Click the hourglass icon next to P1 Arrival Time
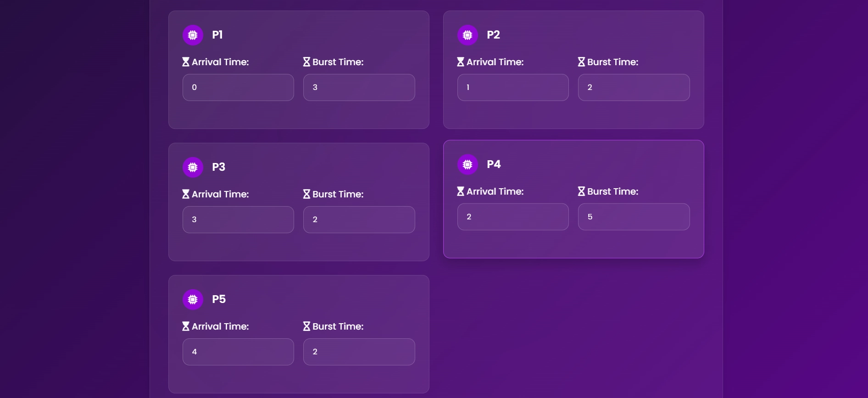This screenshot has height=398, width=868. click(185, 61)
